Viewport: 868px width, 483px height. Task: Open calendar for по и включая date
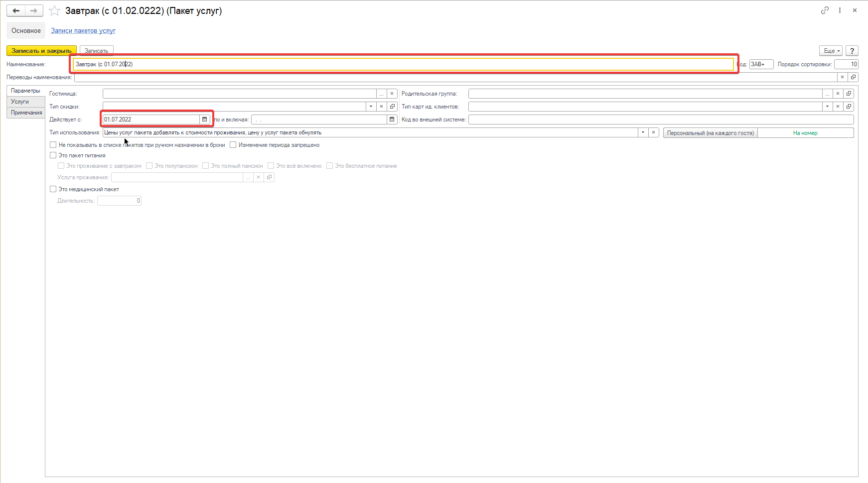392,120
